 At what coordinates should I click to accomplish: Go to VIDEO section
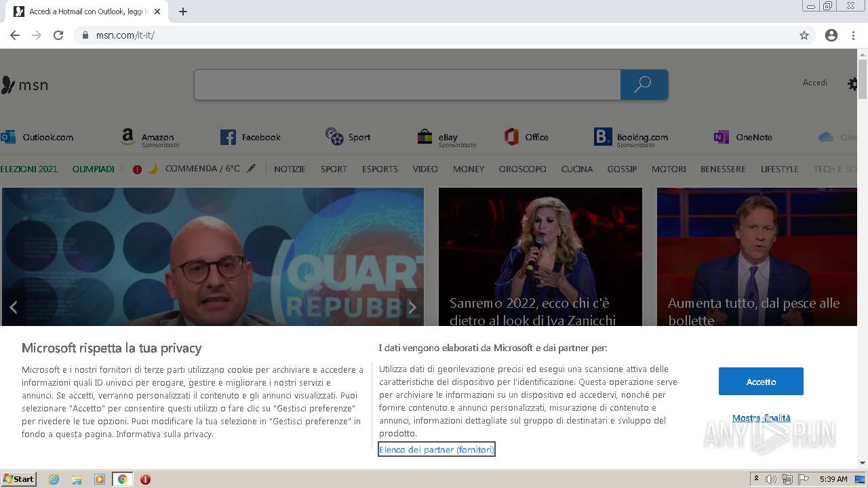425,169
